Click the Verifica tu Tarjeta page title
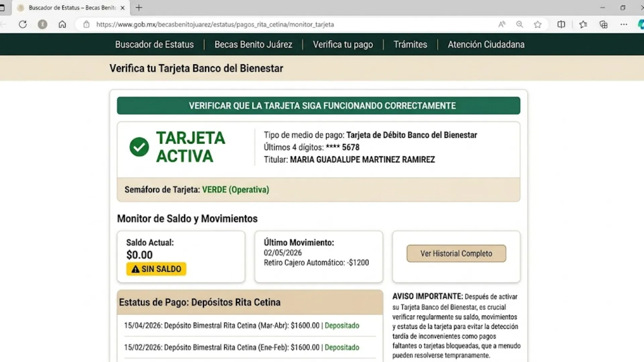This screenshot has height=362, width=644. click(x=196, y=68)
